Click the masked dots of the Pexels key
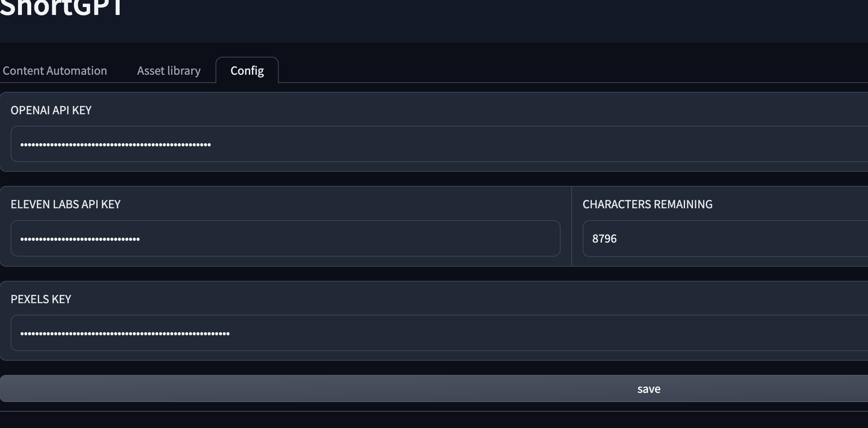This screenshot has height=428, width=868. pos(125,334)
